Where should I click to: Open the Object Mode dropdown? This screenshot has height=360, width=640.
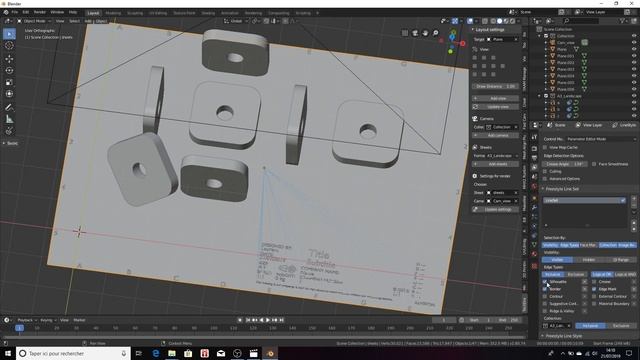pyautogui.click(x=34, y=21)
